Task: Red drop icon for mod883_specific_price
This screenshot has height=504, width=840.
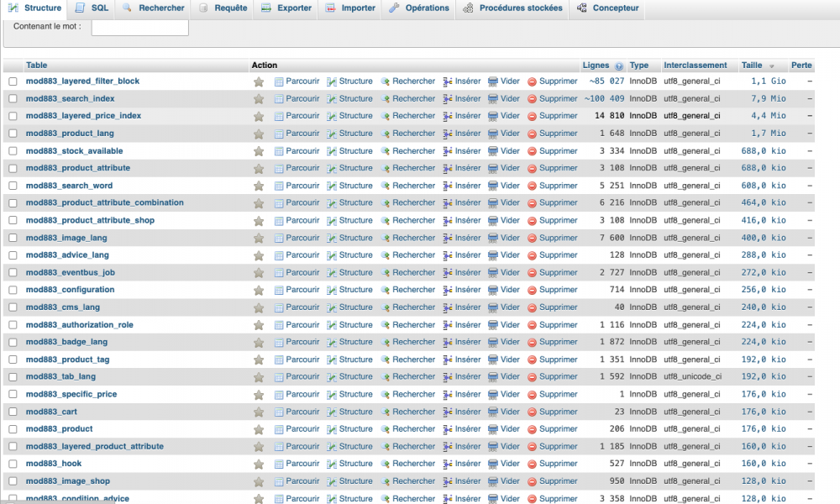Action: (x=532, y=396)
